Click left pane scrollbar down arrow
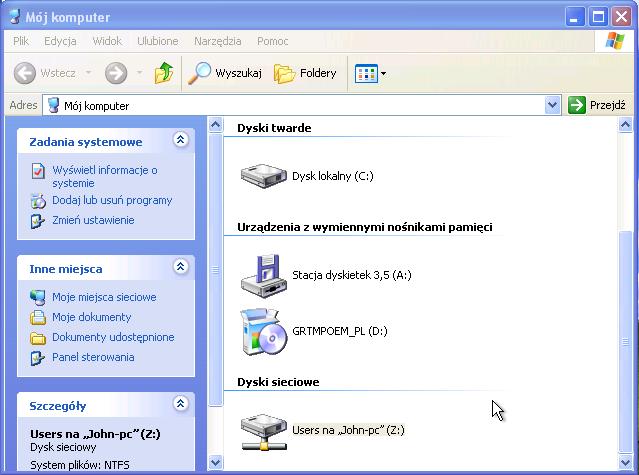This screenshot has height=475, width=639. pyautogui.click(x=216, y=463)
